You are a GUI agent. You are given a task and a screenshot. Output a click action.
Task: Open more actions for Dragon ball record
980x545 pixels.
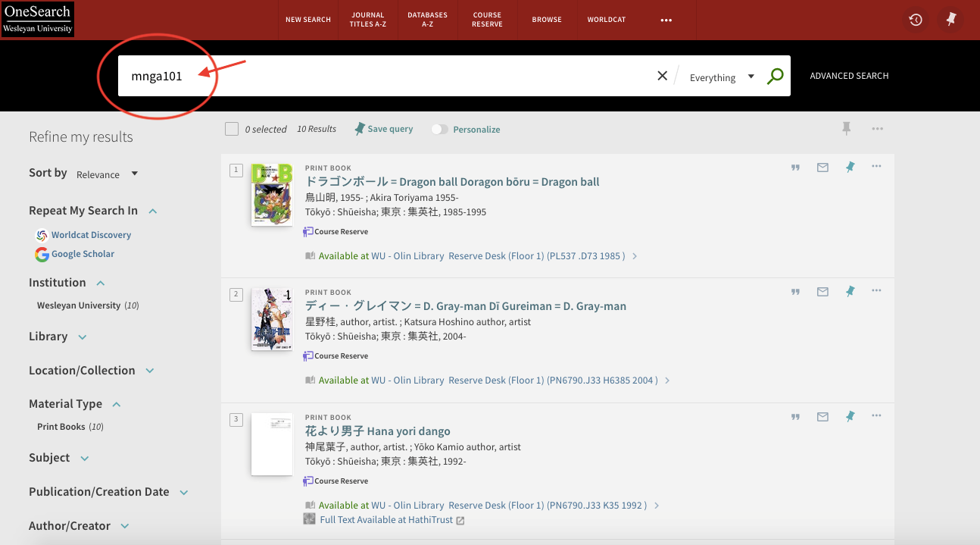pos(876,167)
